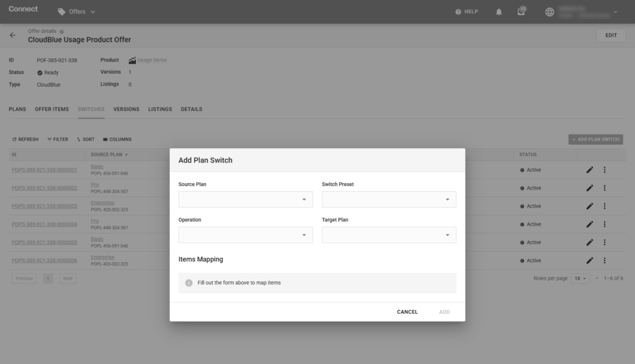This screenshot has width=635, height=364.
Task: Open the POPS-385-921-338-0000002 link
Action: [44, 188]
